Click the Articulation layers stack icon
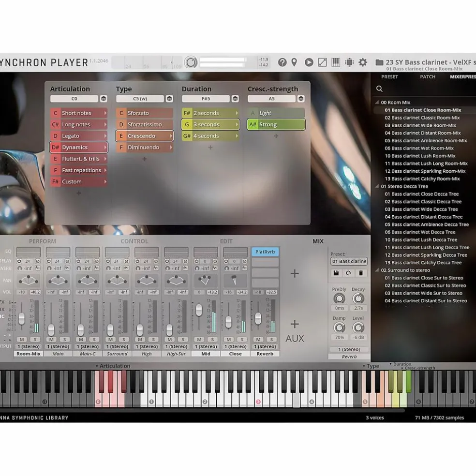This screenshot has width=476, height=476. click(104, 99)
